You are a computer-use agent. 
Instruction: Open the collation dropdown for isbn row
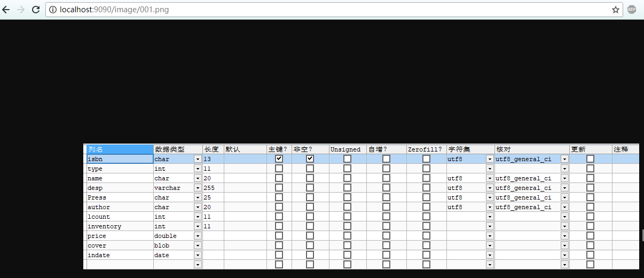point(564,159)
